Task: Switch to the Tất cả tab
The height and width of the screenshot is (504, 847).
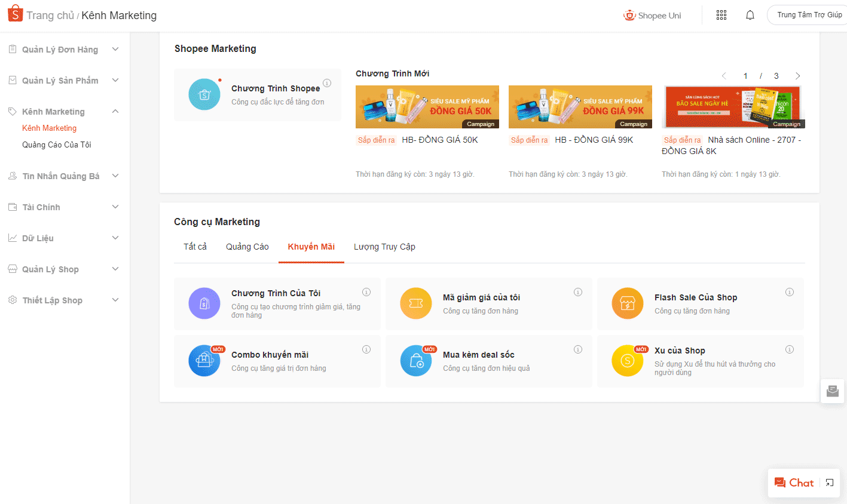Action: pos(195,247)
